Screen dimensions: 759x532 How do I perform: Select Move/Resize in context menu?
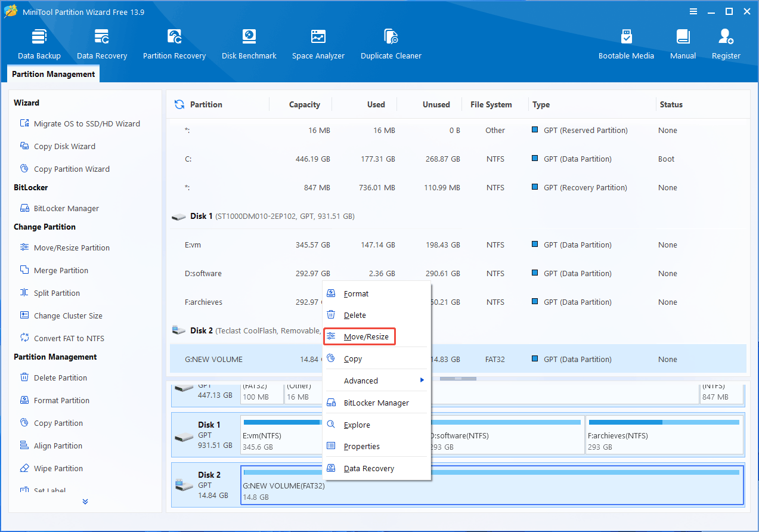tap(360, 337)
